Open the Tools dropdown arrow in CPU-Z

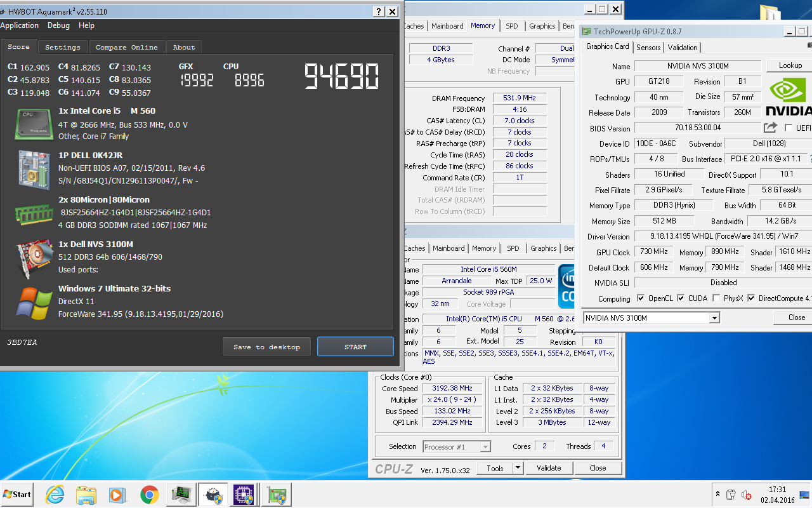(518, 468)
